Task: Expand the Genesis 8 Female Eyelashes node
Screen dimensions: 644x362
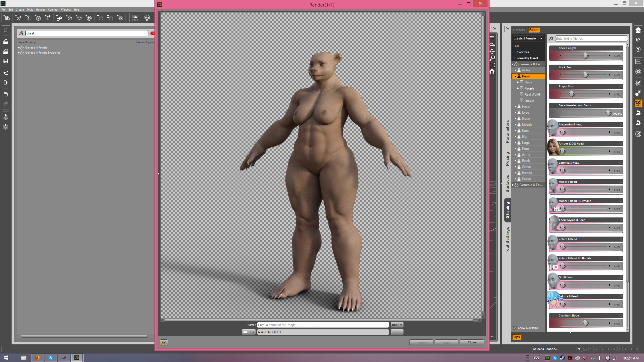Action: (19, 53)
